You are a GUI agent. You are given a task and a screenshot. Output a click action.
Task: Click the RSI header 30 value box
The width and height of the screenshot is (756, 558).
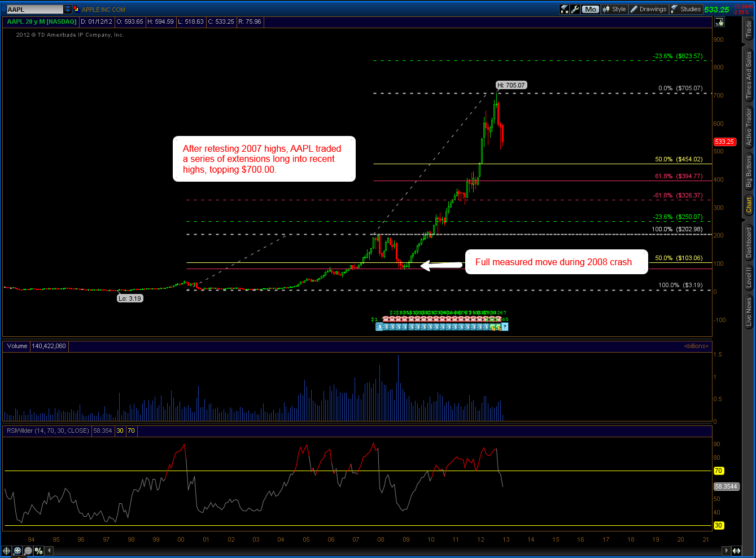120,430
